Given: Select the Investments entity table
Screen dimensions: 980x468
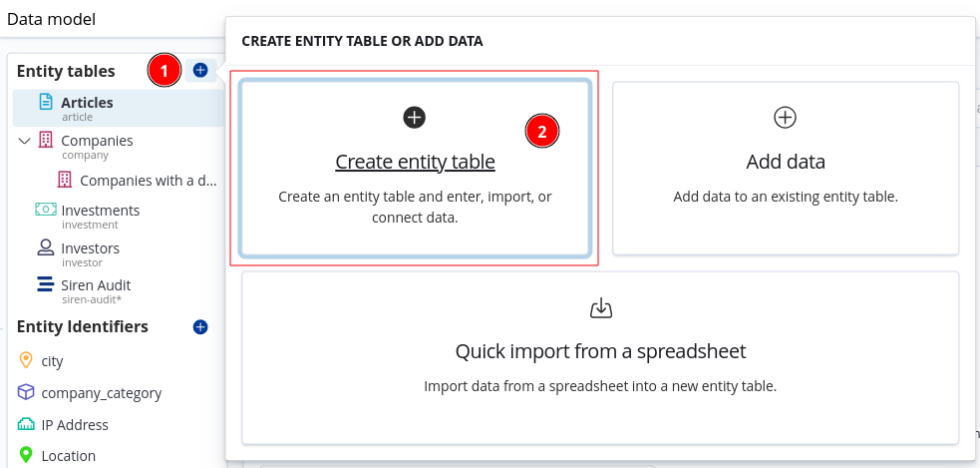Looking at the screenshot, I should click(100, 211).
